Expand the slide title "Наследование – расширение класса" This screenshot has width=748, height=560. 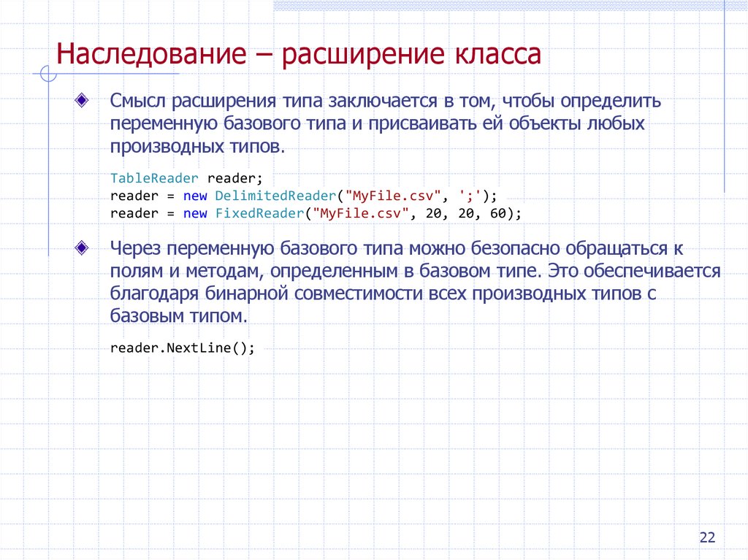(x=301, y=53)
